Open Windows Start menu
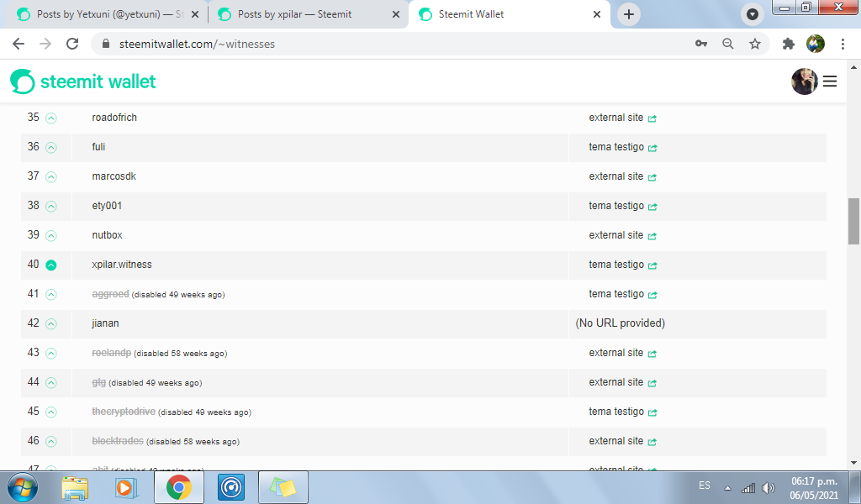Screen dimensions: 861x504 click(x=23, y=487)
